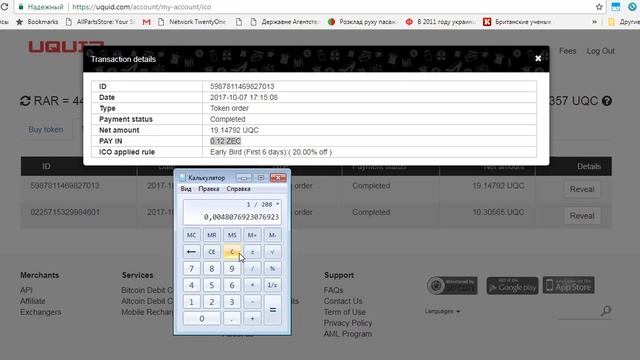Viewport: 640px width, 360px height.
Task: Click calculator digit 7
Action: click(x=191, y=269)
